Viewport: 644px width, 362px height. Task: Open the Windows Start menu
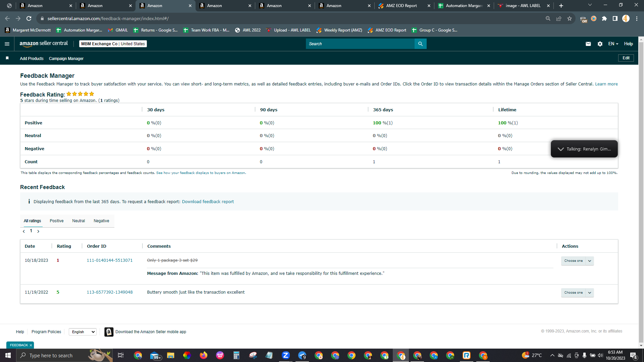click(8, 355)
